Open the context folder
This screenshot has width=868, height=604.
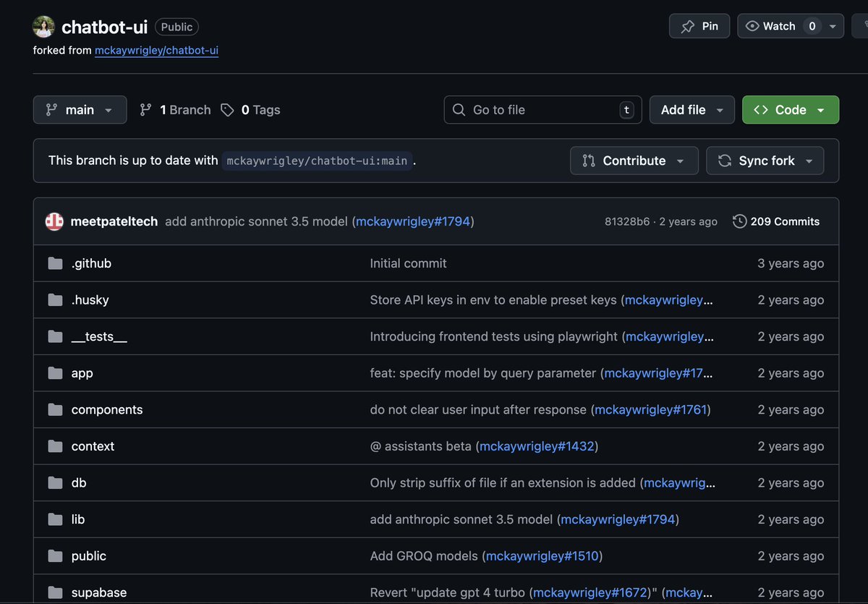coord(93,446)
